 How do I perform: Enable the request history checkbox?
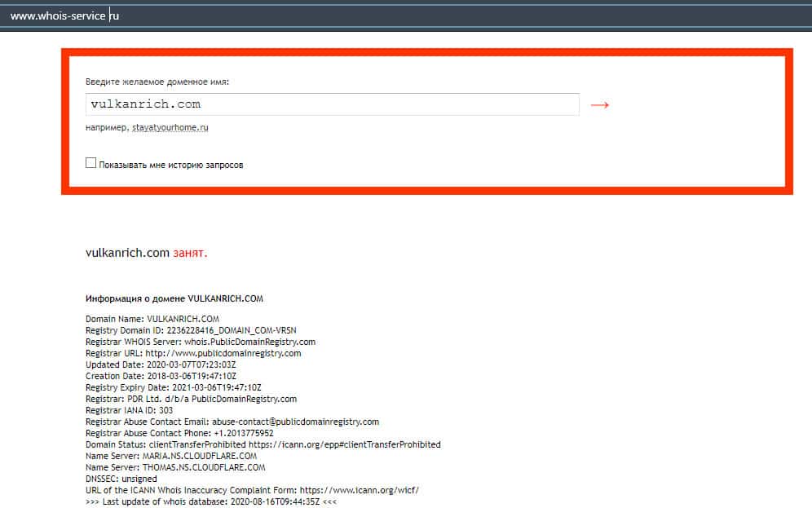point(90,163)
